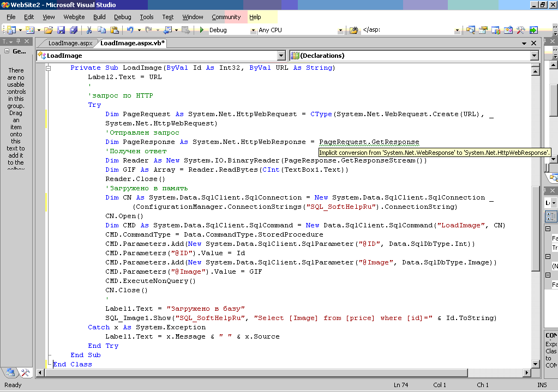This screenshot has height=392, width=558.
Task: Click the Copy icon in toolbar
Action: pos(102,30)
